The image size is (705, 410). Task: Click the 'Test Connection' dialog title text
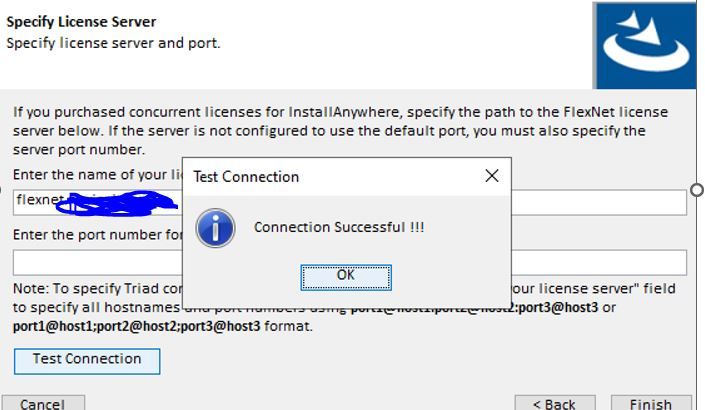246,177
